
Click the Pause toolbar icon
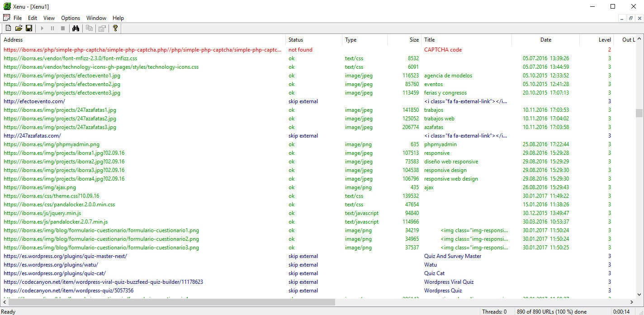click(x=52, y=28)
